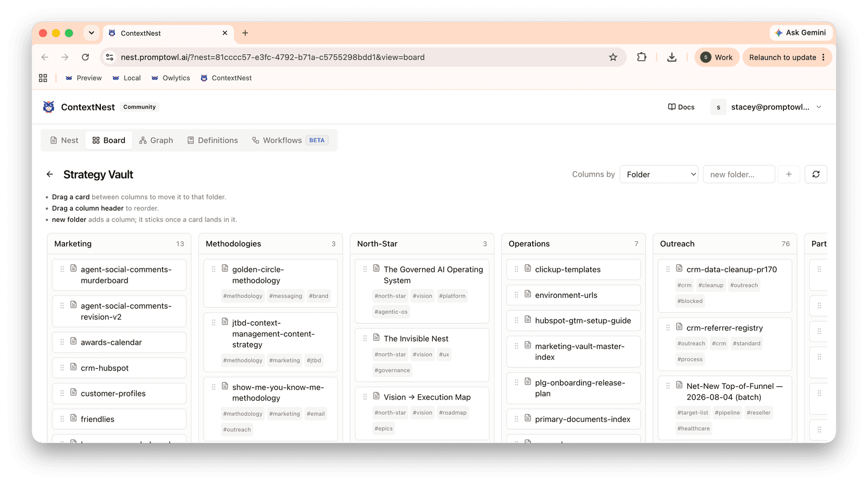This screenshot has height=485, width=868.
Task: Open the Chrome three-dot menu
Action: (x=824, y=57)
